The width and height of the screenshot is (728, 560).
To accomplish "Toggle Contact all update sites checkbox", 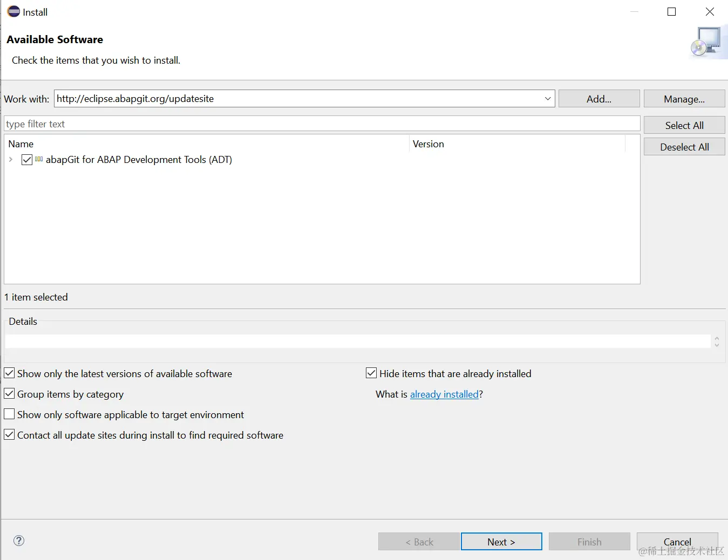I will pyautogui.click(x=9, y=434).
